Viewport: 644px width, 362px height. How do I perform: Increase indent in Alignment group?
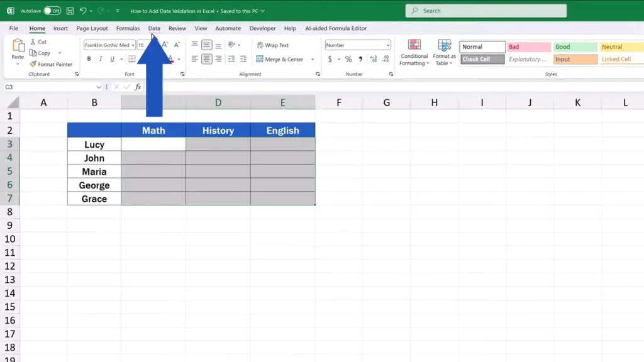(243, 59)
